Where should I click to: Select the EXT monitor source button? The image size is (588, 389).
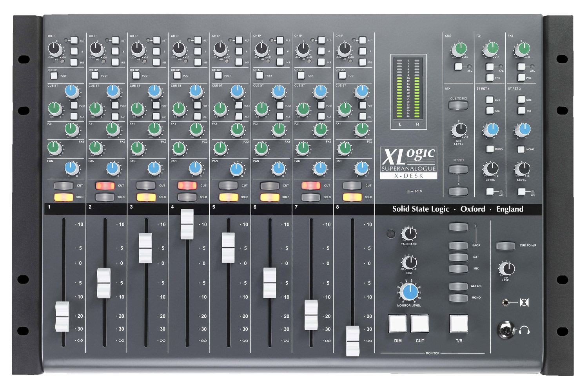tap(458, 257)
